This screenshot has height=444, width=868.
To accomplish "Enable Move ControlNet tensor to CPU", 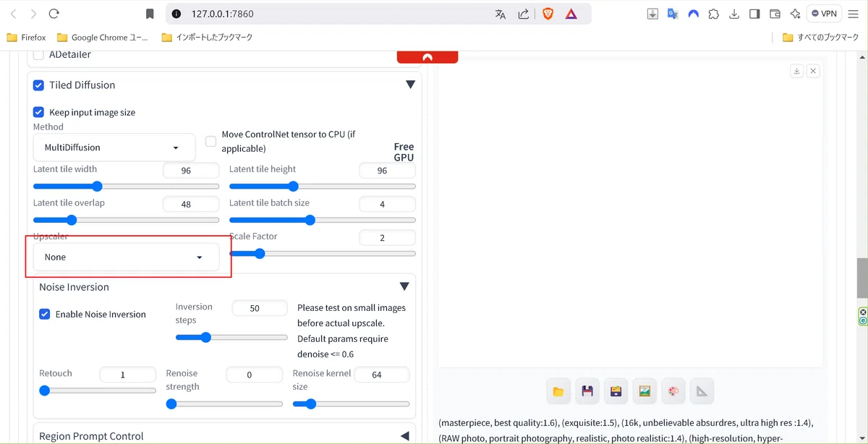I will [210, 141].
